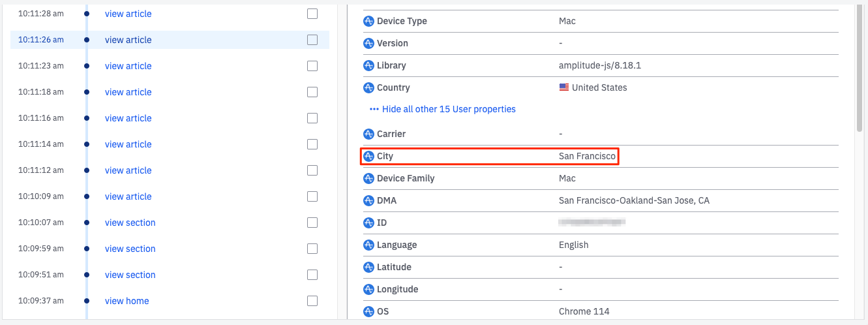Click Amplitude icon next to DMA

pyautogui.click(x=369, y=200)
